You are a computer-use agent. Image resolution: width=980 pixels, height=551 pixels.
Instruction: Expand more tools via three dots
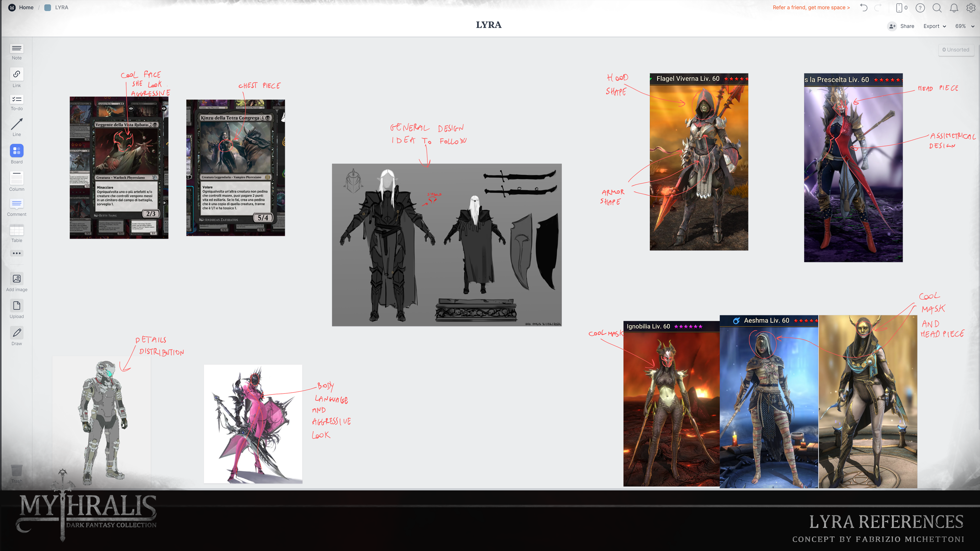(16, 253)
